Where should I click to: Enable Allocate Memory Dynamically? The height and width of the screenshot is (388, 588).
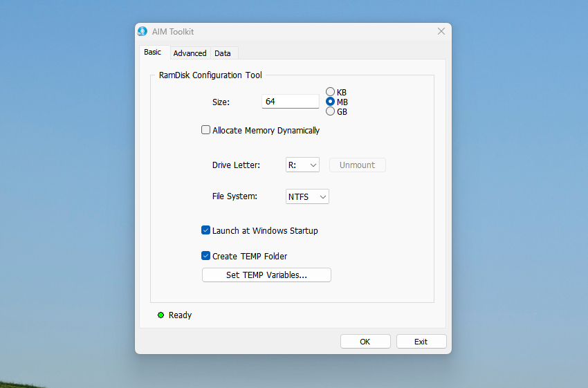(206, 130)
